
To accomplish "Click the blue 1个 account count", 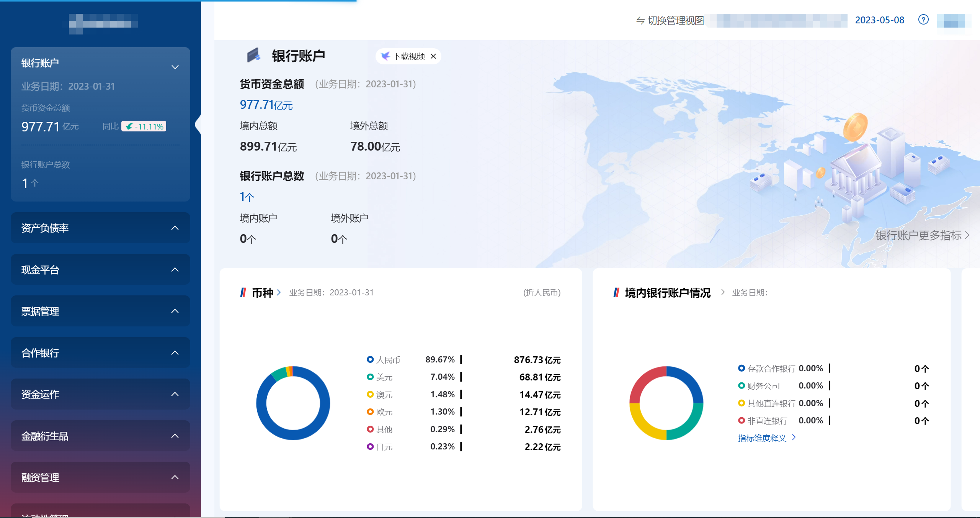I will [x=247, y=197].
